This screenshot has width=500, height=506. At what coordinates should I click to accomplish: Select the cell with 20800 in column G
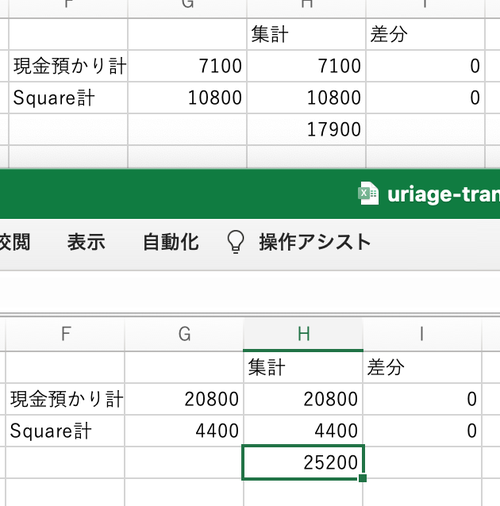tap(184, 399)
